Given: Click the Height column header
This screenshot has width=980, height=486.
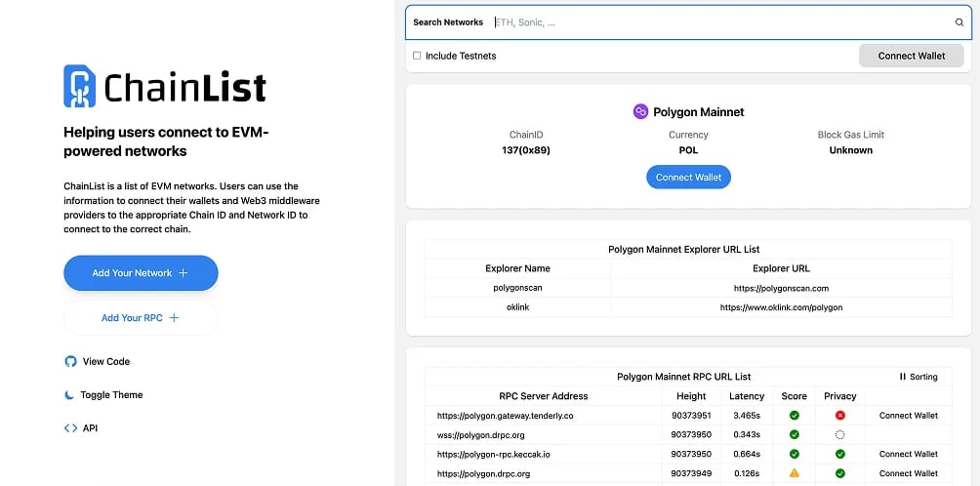Looking at the screenshot, I should pos(691,396).
